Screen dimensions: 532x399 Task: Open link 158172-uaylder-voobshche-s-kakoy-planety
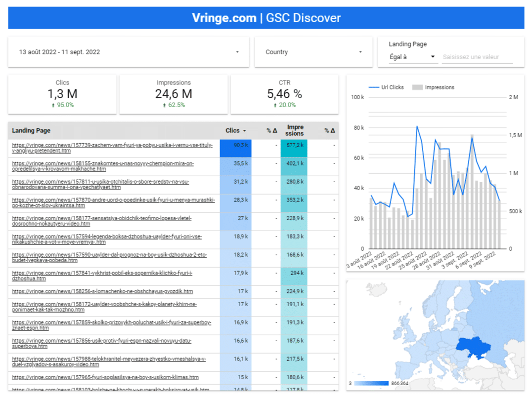[x=104, y=307]
